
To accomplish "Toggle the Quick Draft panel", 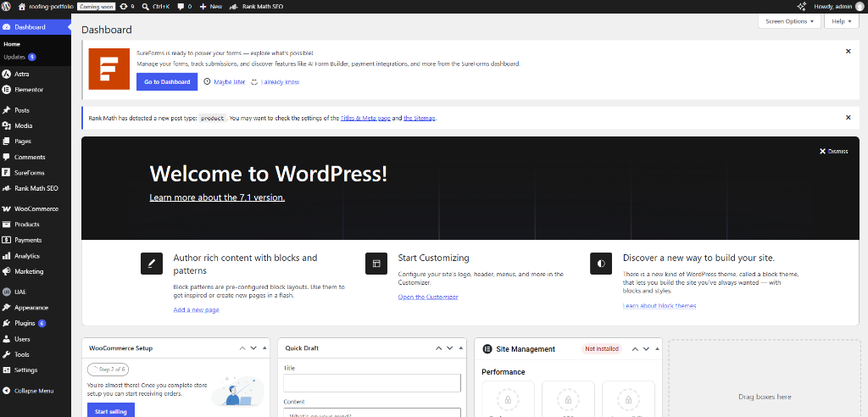I will tap(460, 348).
